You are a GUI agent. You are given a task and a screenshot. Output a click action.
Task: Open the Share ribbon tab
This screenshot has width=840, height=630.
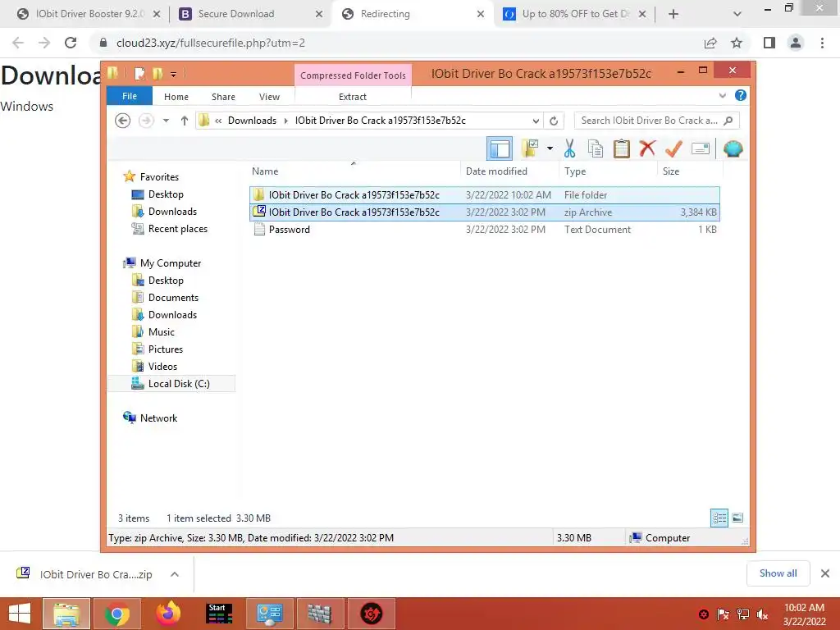pyautogui.click(x=223, y=97)
